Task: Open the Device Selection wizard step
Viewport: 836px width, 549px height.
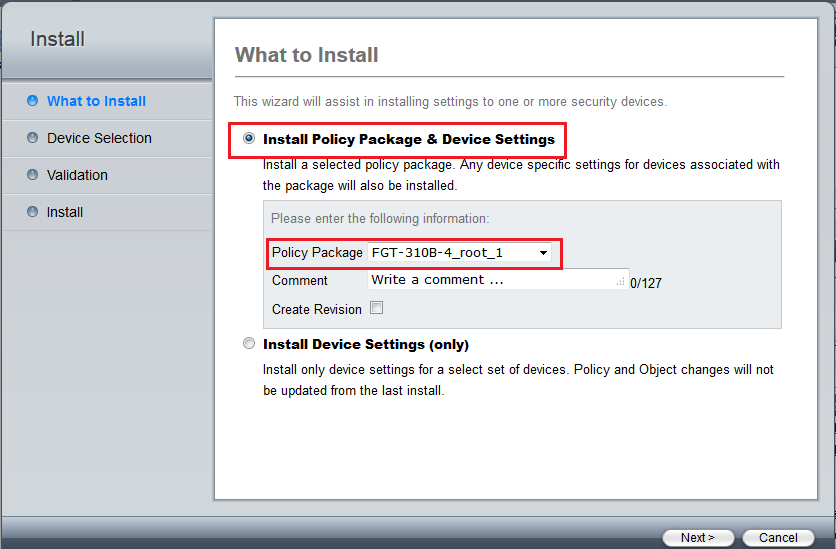Action: 99,138
